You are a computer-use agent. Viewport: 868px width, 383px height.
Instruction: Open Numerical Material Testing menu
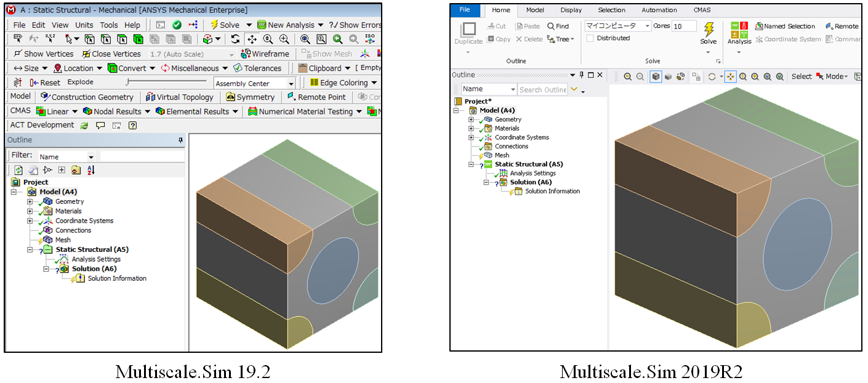[305, 111]
